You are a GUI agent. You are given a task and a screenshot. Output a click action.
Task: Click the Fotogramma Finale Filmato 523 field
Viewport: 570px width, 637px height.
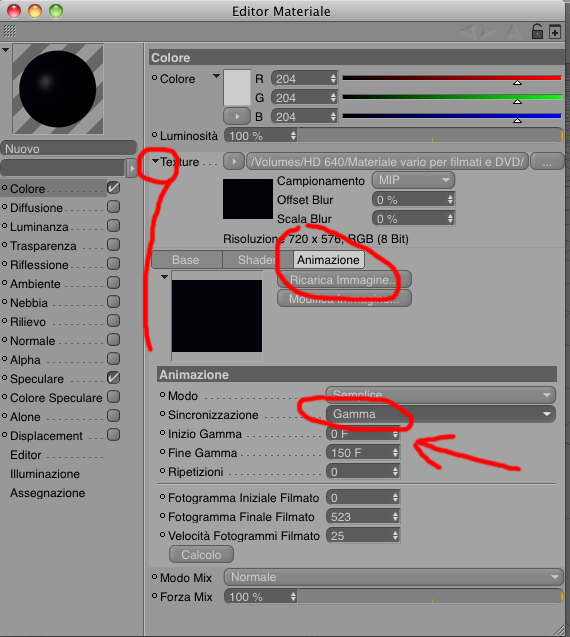[x=363, y=516]
